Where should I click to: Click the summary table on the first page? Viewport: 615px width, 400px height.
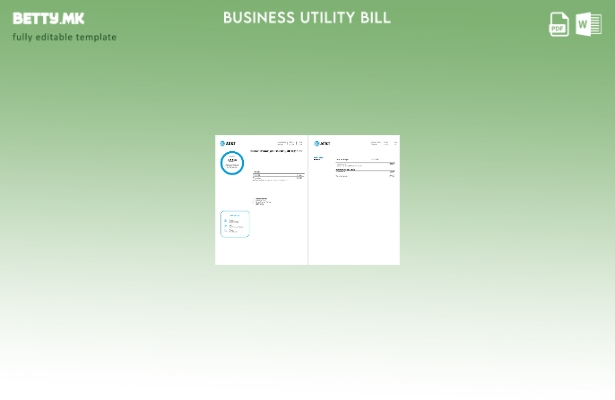(277, 175)
